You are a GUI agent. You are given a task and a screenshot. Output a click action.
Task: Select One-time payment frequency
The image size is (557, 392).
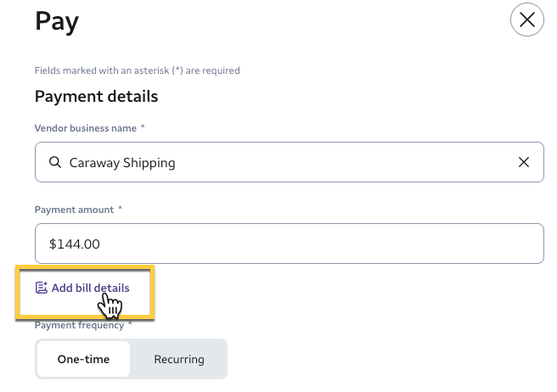point(83,359)
